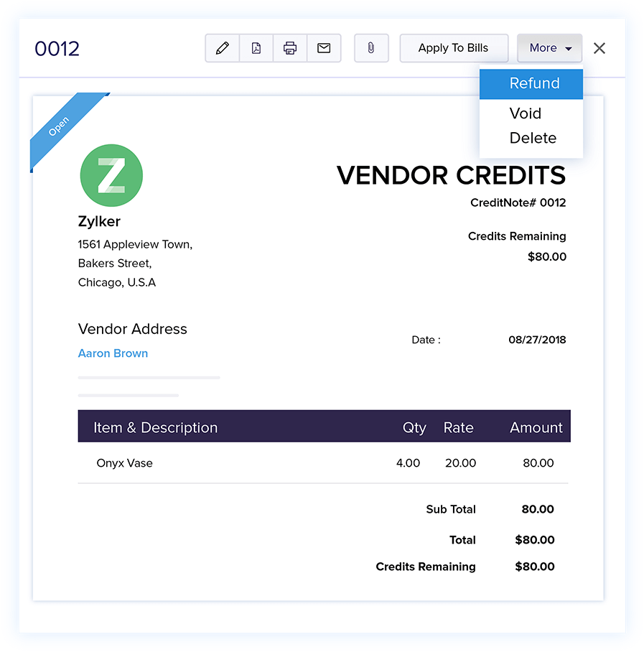644x652 pixels.
Task: Select the Onyx Vase line item
Action: point(125,463)
